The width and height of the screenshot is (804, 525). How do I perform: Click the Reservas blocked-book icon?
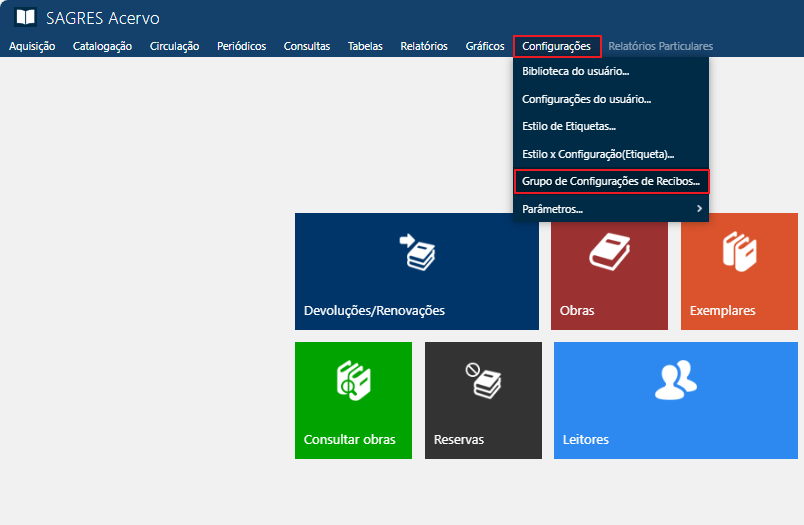coord(483,381)
